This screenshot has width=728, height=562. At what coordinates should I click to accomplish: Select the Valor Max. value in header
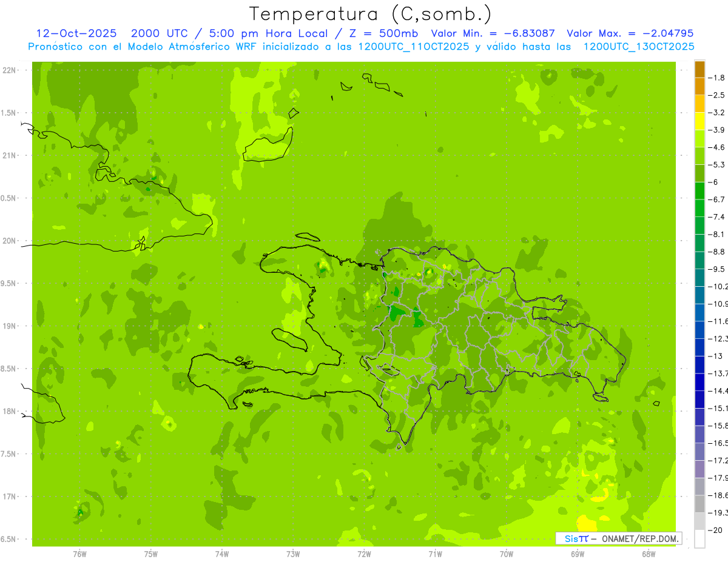(630, 33)
